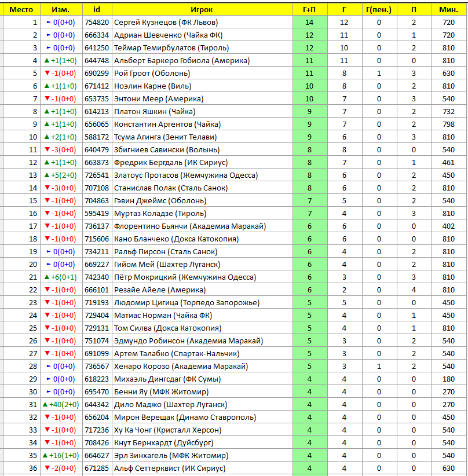Screen dimensions: 468x476
Task: Click minutes value 461
Action: pyautogui.click(x=448, y=163)
